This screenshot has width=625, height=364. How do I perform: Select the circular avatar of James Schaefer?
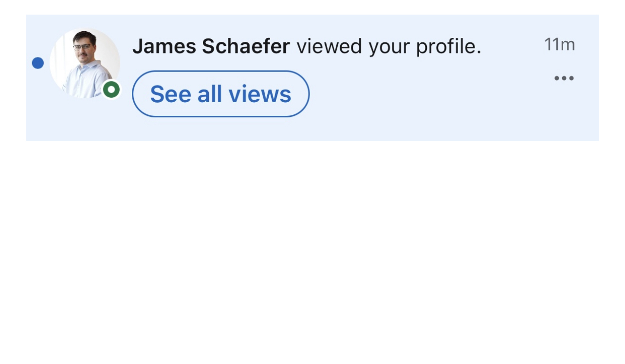coord(85,63)
